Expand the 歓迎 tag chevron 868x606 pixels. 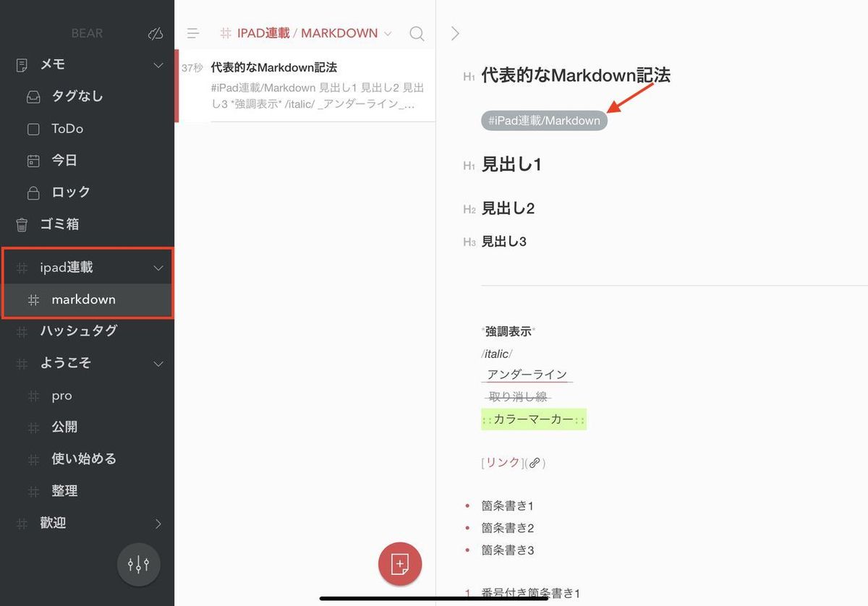click(x=158, y=524)
